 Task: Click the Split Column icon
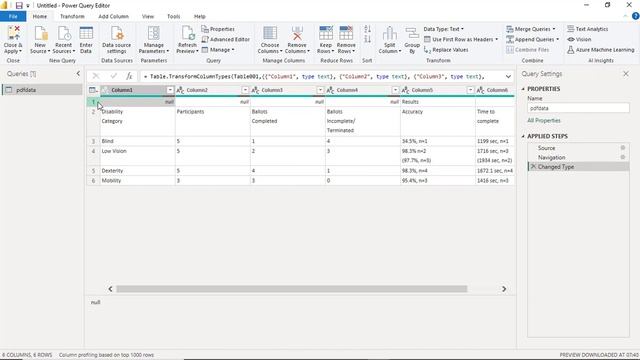(x=390, y=33)
